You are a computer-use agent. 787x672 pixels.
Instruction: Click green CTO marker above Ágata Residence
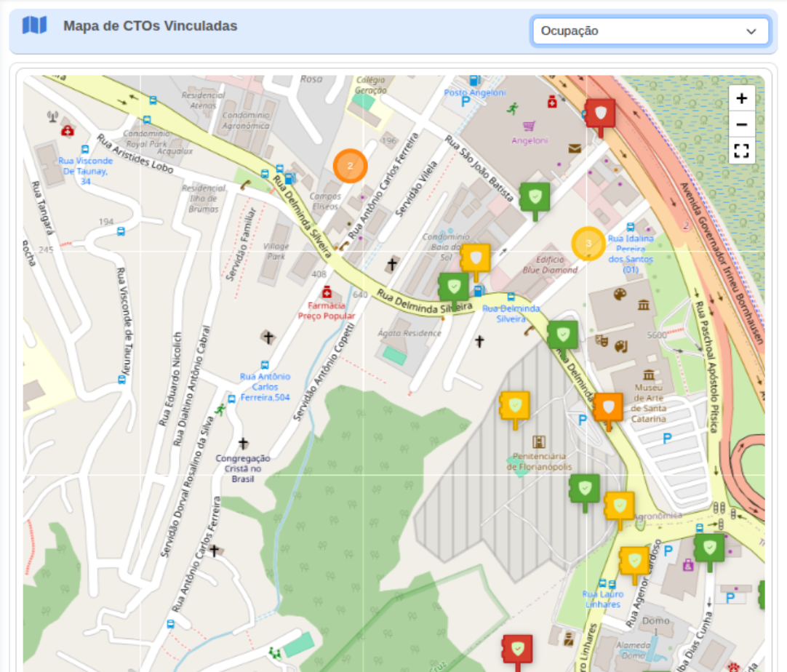(454, 287)
